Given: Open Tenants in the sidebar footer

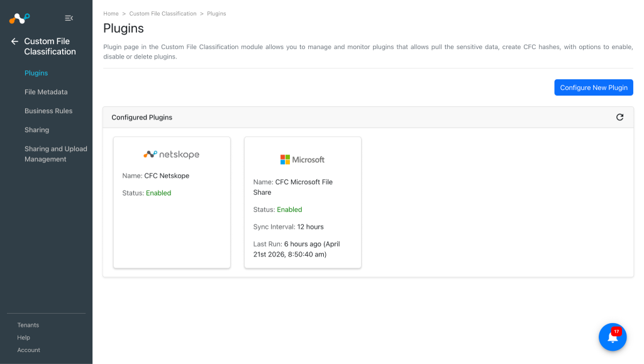Looking at the screenshot, I should tap(28, 325).
